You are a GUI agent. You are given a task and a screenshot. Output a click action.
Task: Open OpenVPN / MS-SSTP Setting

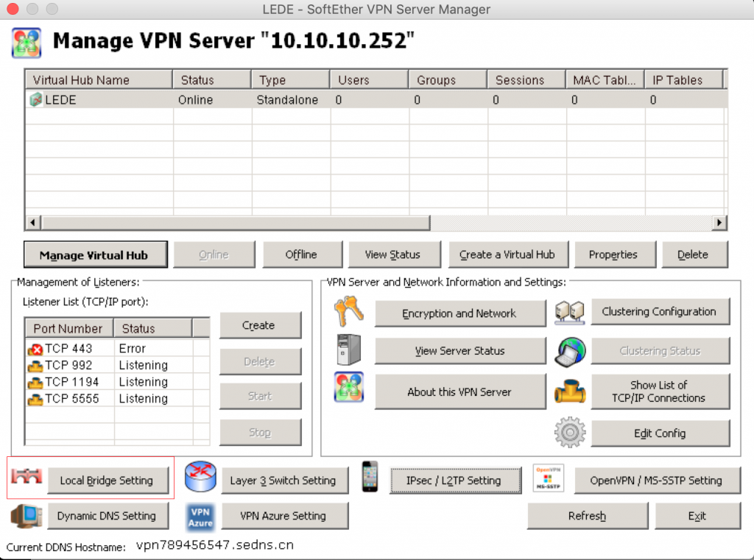tap(658, 481)
